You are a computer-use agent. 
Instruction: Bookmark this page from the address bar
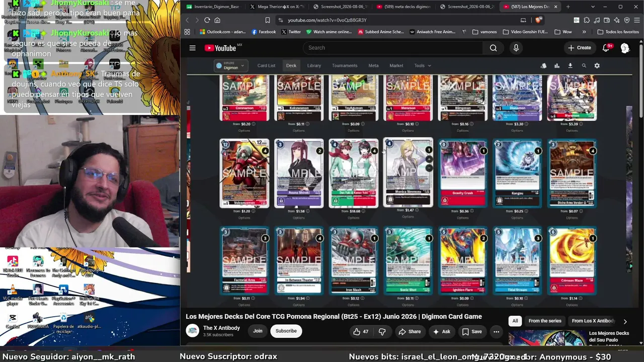267,20
